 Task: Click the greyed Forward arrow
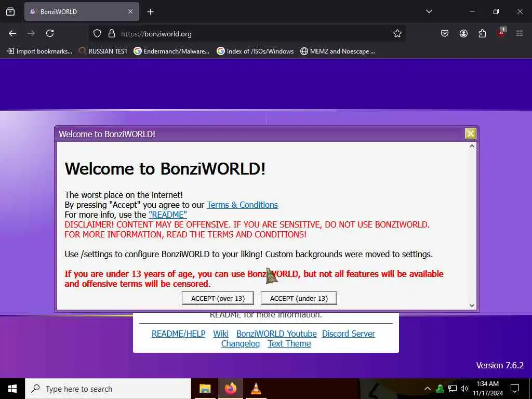(x=31, y=33)
